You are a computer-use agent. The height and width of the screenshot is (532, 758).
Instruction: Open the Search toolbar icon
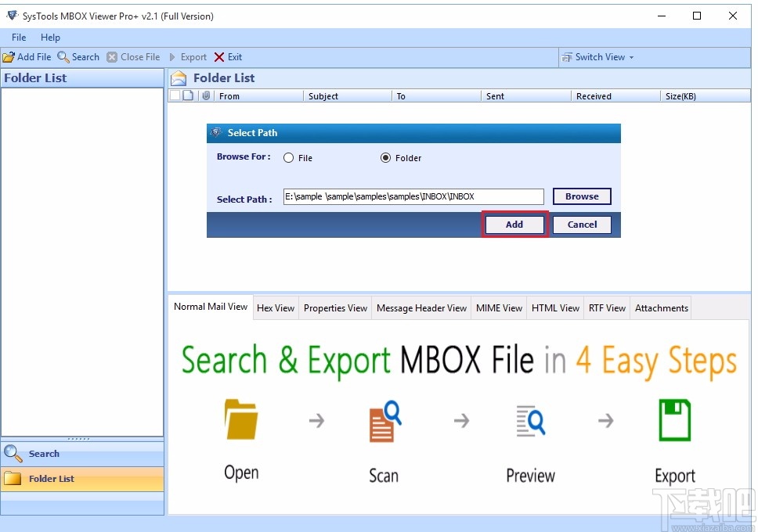coord(78,56)
